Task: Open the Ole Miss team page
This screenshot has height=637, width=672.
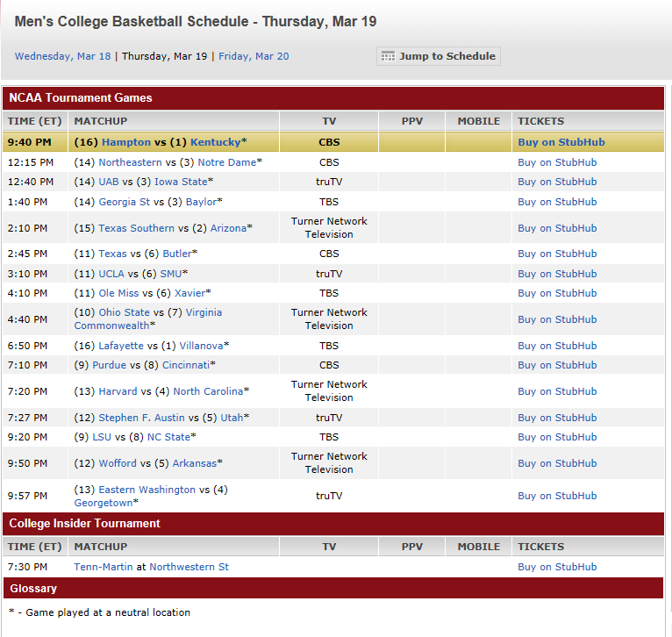Action: pyautogui.click(x=118, y=293)
